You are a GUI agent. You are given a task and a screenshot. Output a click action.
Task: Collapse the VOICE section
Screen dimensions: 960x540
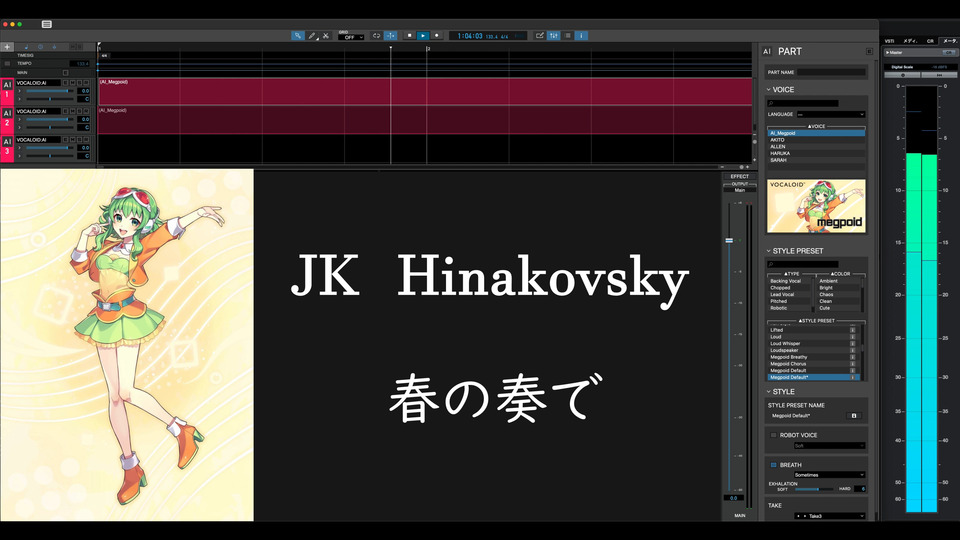pyautogui.click(x=769, y=89)
